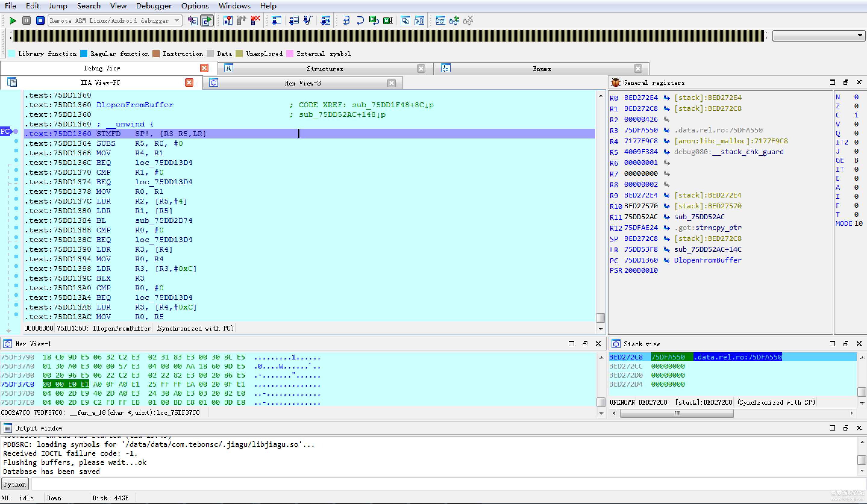
Task: Terminate process with stop button
Action: (x=40, y=21)
